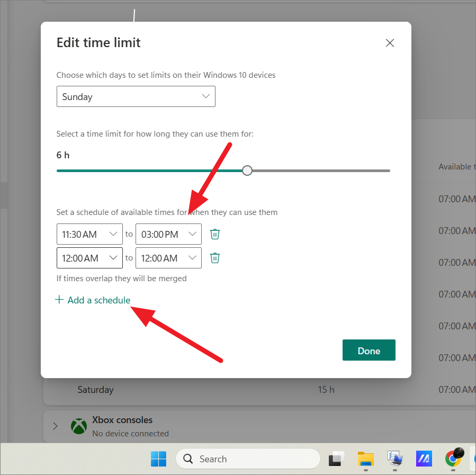Image resolution: width=476 pixels, height=475 pixels.
Task: Close the Edit time limit dialog
Action: (x=390, y=43)
